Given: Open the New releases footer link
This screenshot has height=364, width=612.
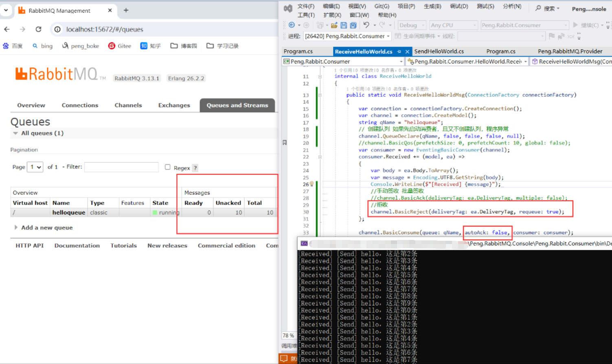Looking at the screenshot, I should pos(167,245).
